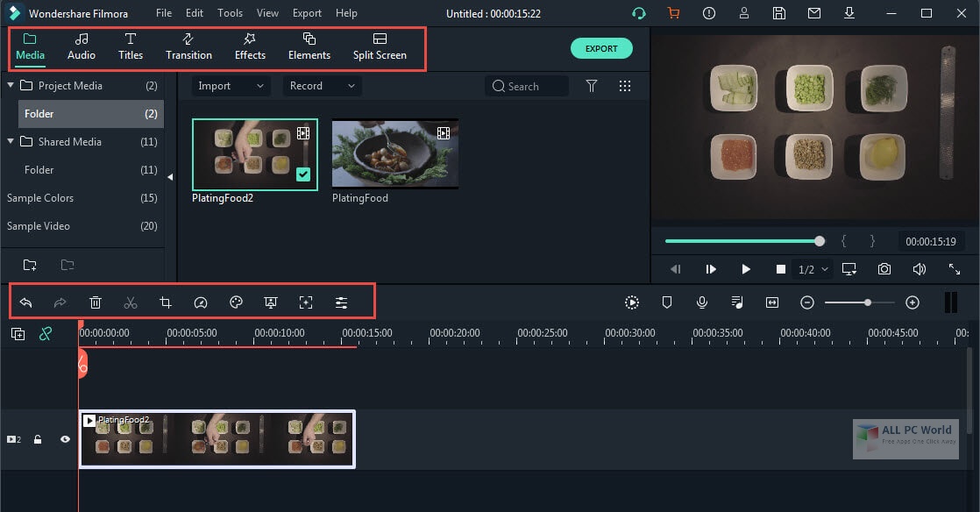Toggle the auto ripple link icon
The height and width of the screenshot is (512, 980).
tap(46, 334)
